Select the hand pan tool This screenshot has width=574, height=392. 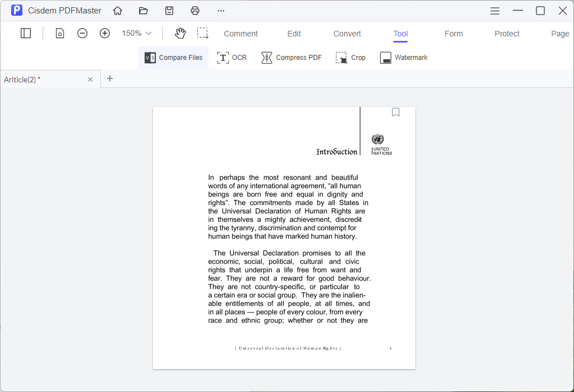click(180, 34)
